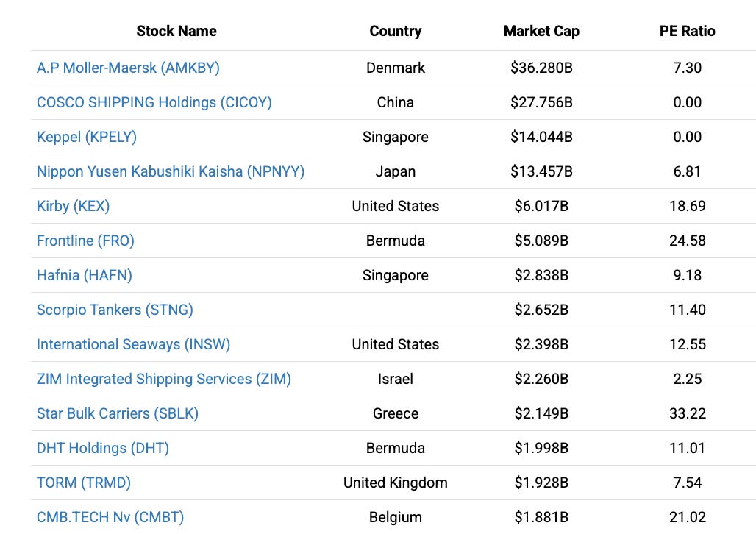
Task: Click United States in International Seaways row
Action: (x=396, y=344)
